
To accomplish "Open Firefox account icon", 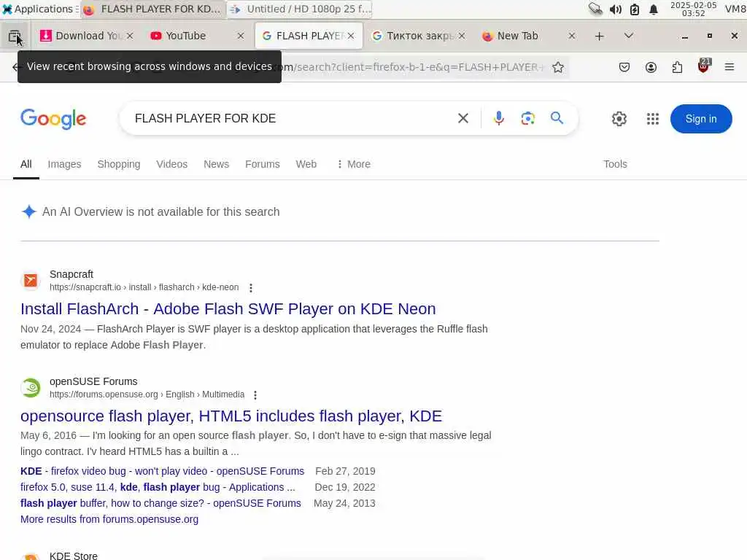I will point(651,68).
